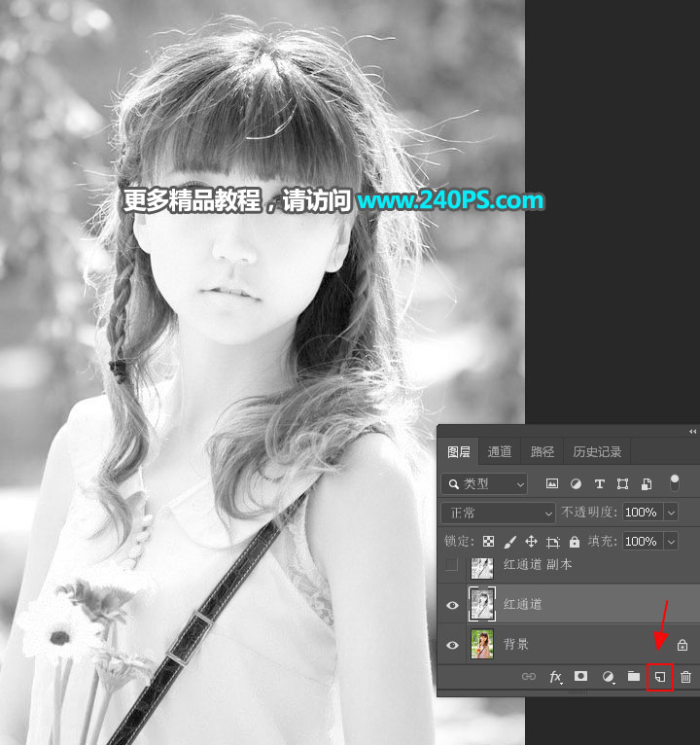Delete layer with trash icon
700x745 pixels.
click(x=685, y=677)
